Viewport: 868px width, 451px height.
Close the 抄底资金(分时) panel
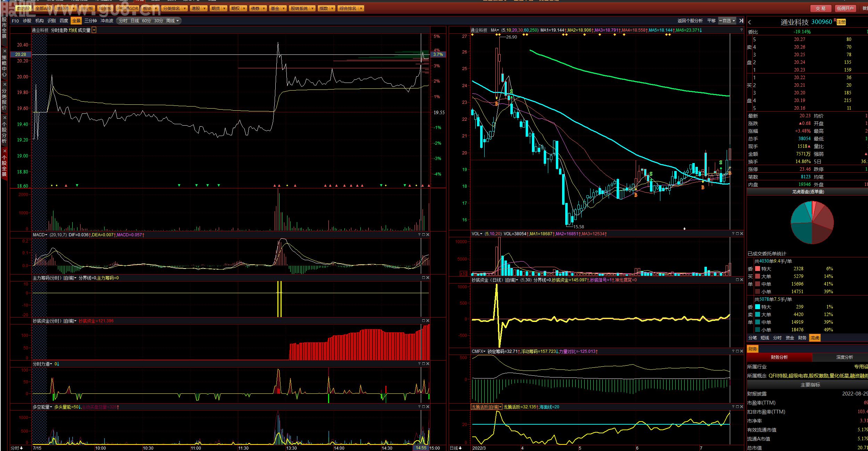coord(428,321)
